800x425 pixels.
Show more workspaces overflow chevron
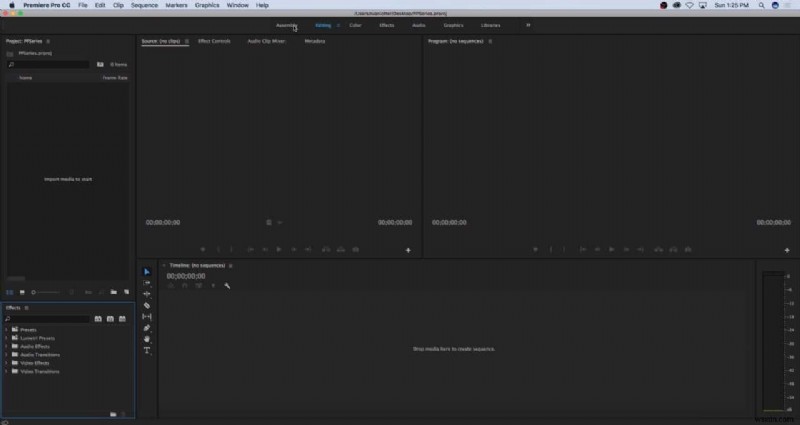point(528,26)
